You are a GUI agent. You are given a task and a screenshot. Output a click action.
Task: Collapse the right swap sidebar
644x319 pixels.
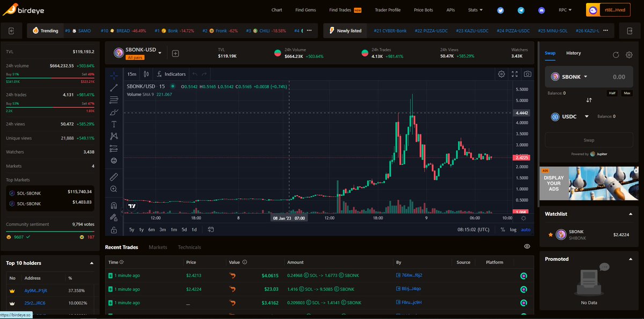tap(630, 31)
